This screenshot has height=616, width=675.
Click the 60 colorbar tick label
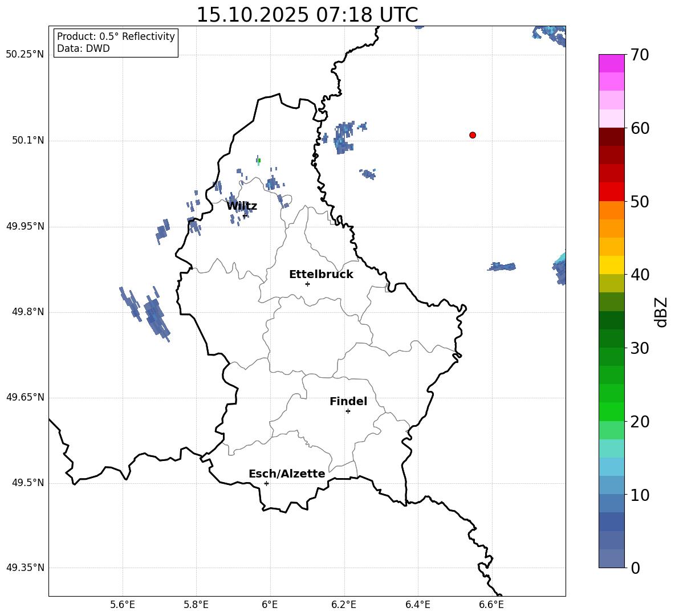click(640, 128)
